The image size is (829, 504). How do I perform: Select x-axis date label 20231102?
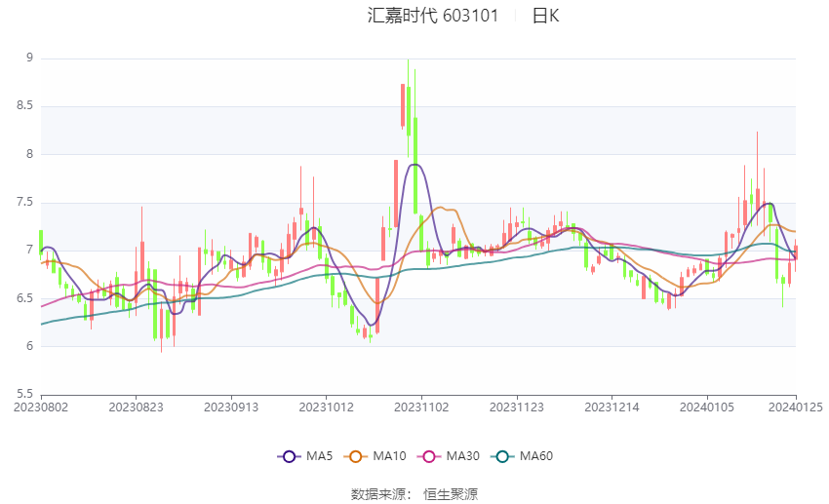pyautogui.click(x=421, y=407)
